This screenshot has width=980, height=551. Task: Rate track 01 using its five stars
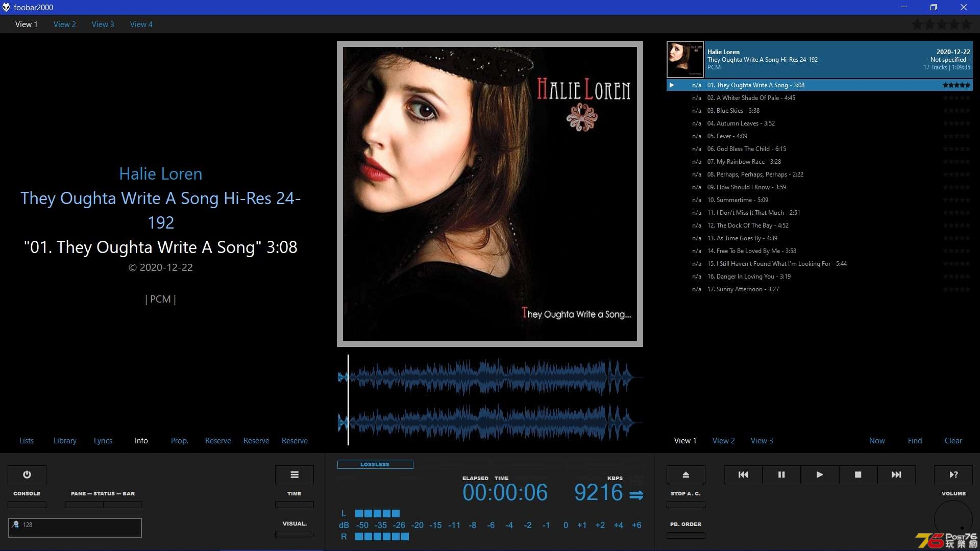957,85
